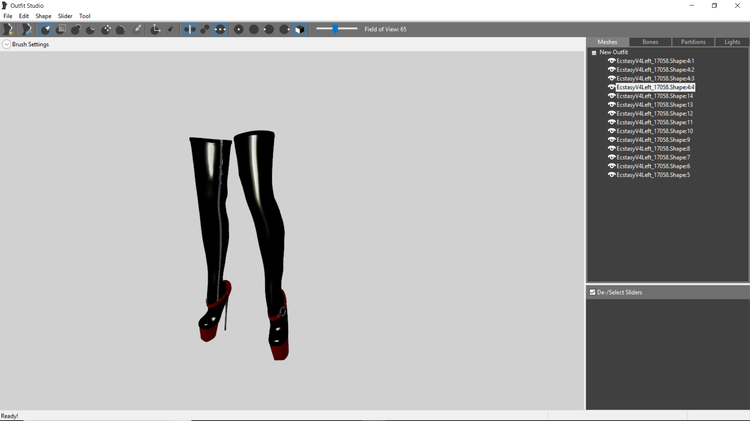
Task: Click the Outfit Studio title bar icon
Action: (x=4, y=5)
